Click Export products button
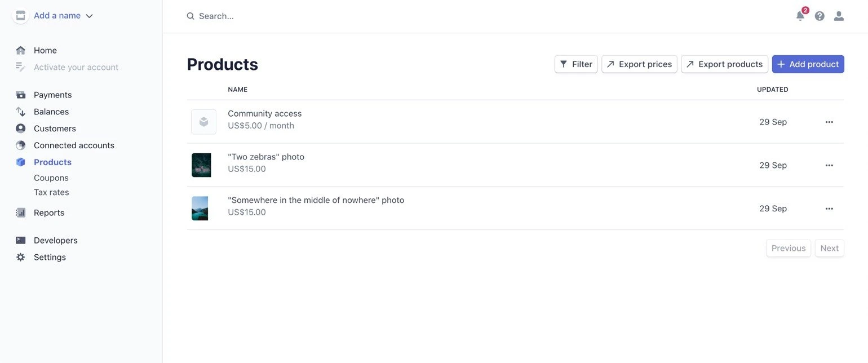The image size is (868, 363). [x=724, y=64]
